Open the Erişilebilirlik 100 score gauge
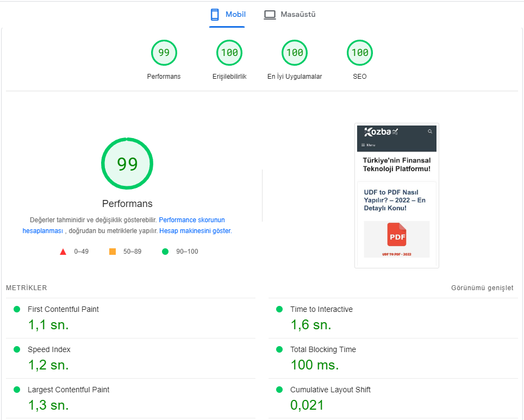The image size is (524, 420). pyautogui.click(x=229, y=53)
